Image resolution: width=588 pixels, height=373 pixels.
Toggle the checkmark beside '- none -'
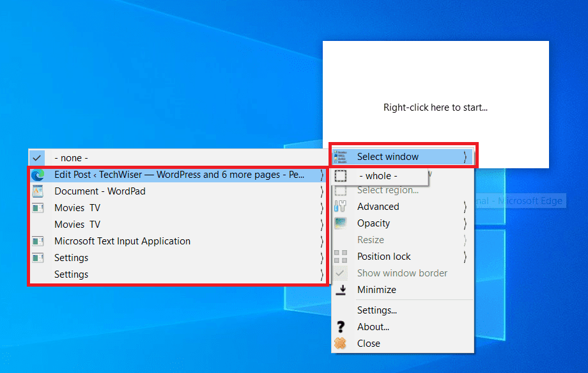38,157
